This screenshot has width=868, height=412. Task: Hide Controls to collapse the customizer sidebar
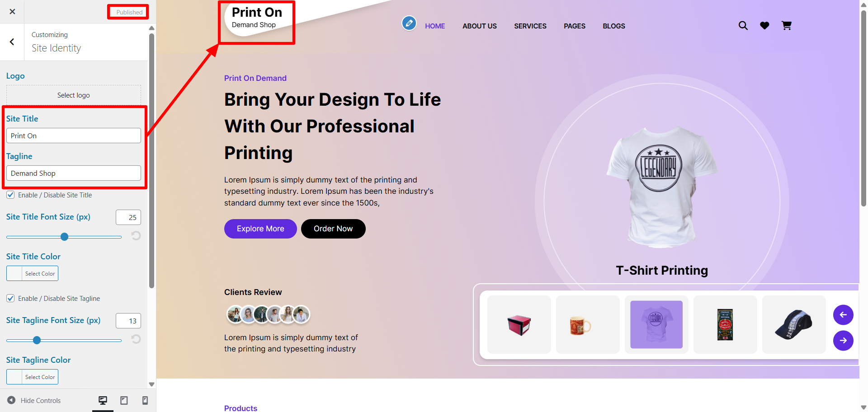coord(34,400)
